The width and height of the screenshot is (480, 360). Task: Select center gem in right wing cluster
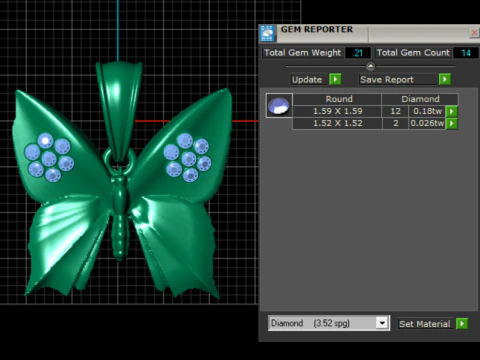pyautogui.click(x=189, y=159)
